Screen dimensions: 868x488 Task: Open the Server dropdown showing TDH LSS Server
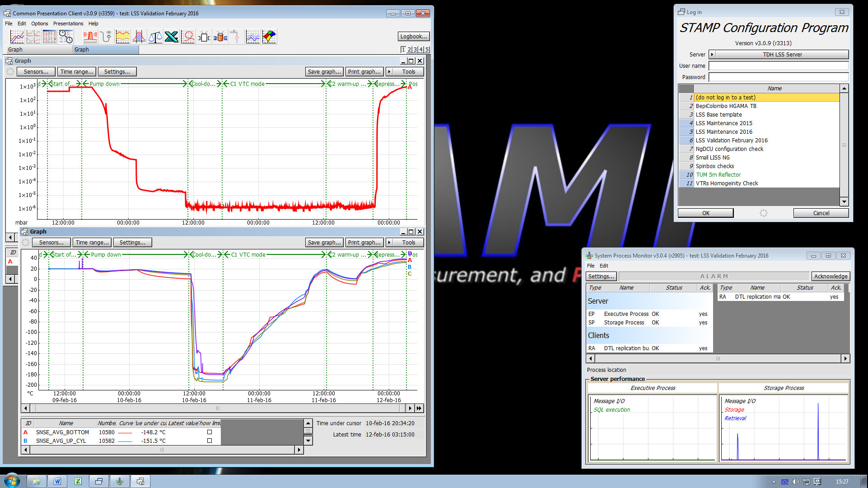click(779, 55)
